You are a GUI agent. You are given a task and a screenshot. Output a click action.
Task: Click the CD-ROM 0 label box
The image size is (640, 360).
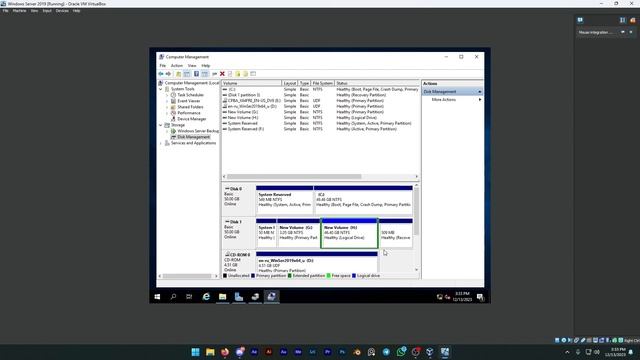[238, 261]
